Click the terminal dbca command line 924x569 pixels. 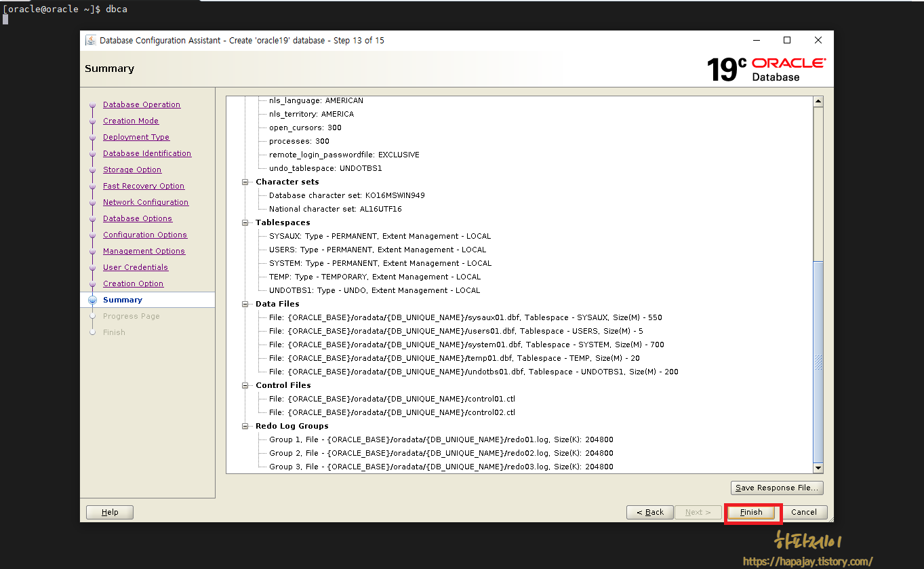click(65, 9)
